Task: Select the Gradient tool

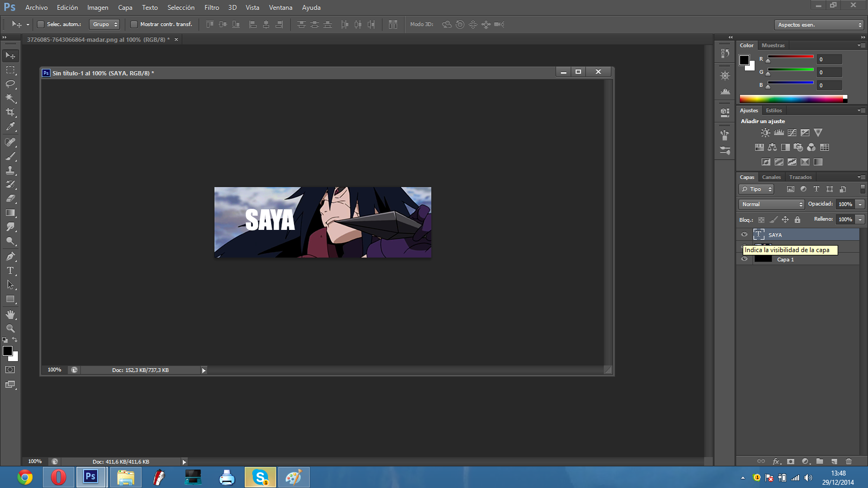Action: click(x=10, y=213)
